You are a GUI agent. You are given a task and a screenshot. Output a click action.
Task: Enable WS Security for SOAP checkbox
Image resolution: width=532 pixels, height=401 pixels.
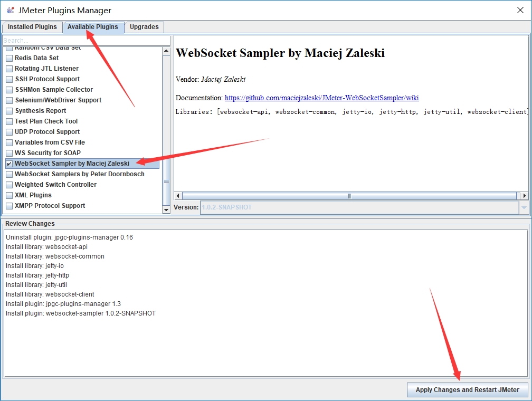9,153
